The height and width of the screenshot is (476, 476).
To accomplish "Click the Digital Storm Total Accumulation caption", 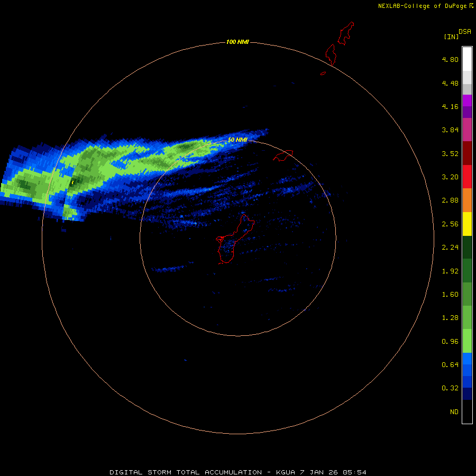I will [x=237, y=472].
